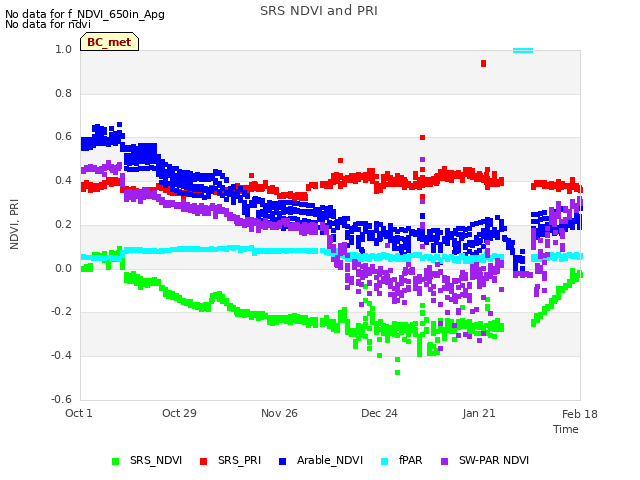Viewport: 640px width, 480px height.
Task: Click the chart title SRS NDVI and PRI
Action: (x=319, y=11)
